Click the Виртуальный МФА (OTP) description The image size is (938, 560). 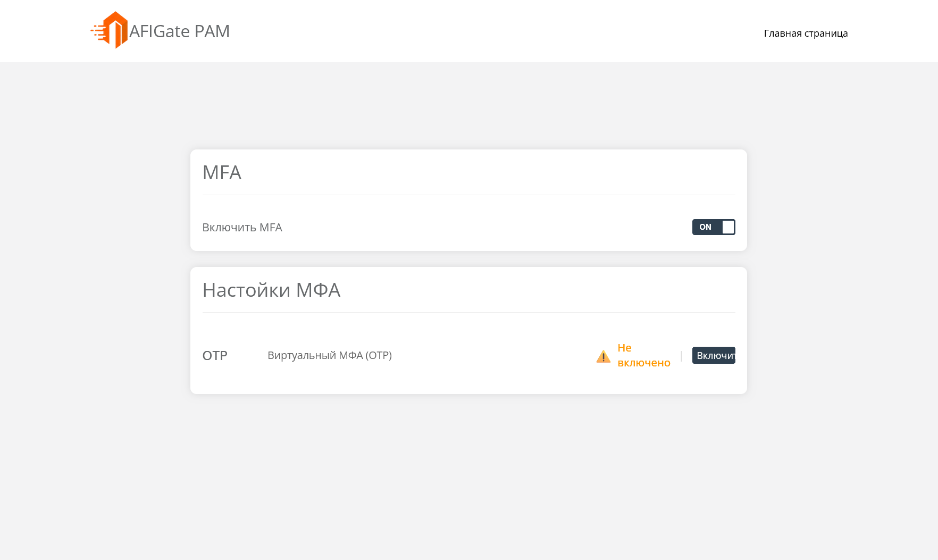[330, 355]
